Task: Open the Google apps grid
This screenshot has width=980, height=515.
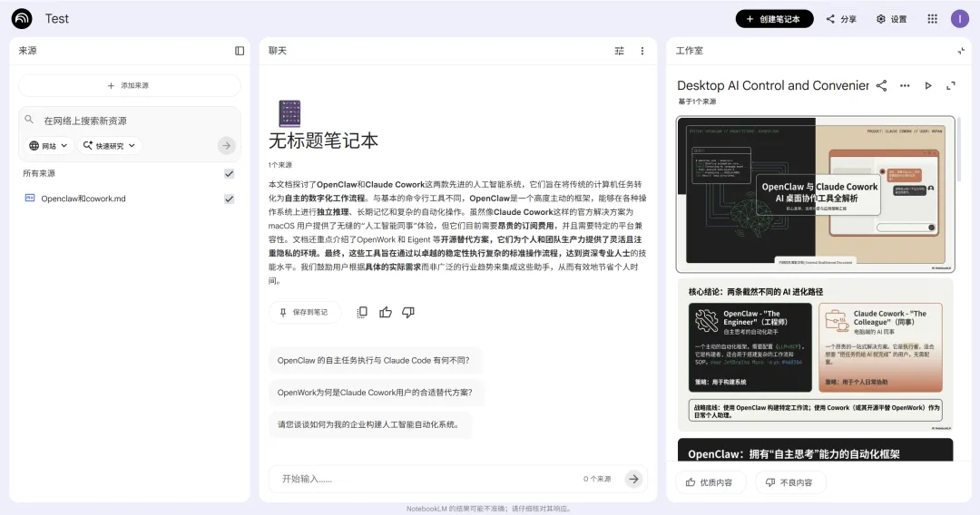Action: coord(932,19)
